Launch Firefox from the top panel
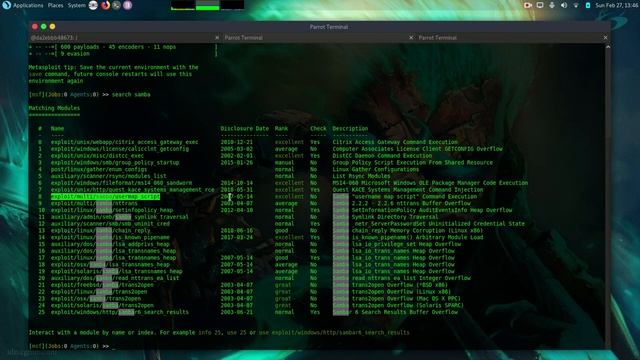Screen dimensions: 640x360 coord(105,5)
